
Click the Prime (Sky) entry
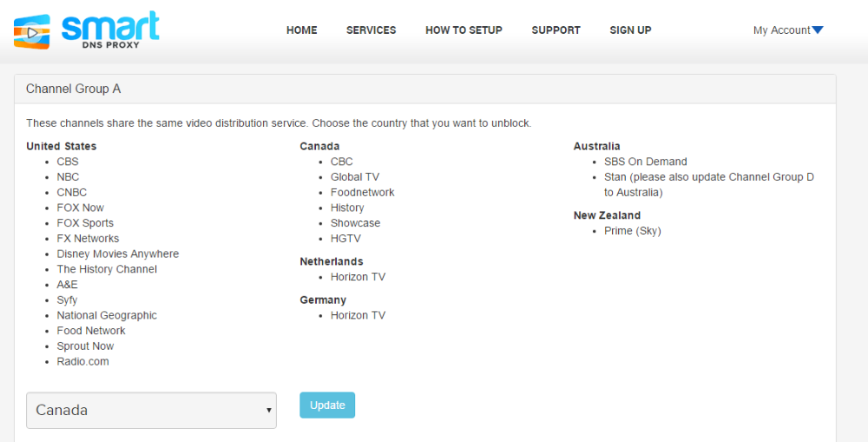click(633, 231)
